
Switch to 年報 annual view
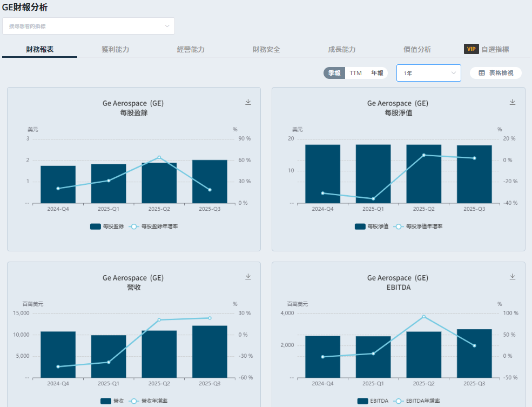pyautogui.click(x=377, y=73)
